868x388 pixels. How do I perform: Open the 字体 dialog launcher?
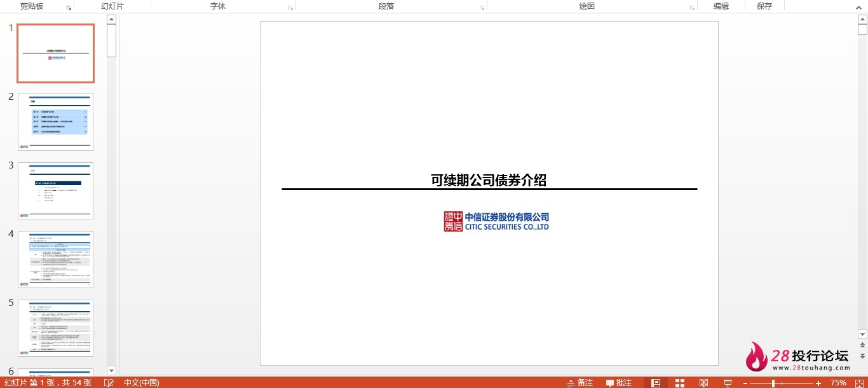click(x=290, y=8)
